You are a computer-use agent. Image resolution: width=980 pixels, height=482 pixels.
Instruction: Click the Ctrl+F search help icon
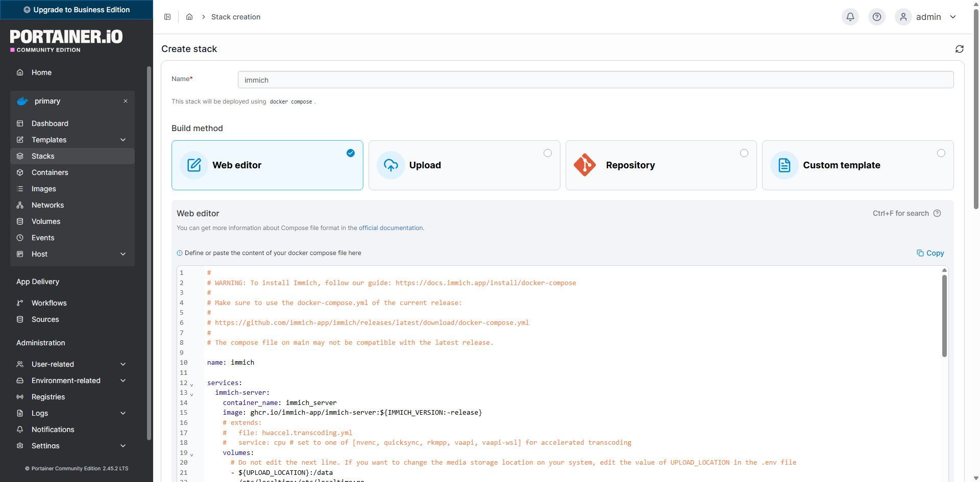(x=937, y=214)
